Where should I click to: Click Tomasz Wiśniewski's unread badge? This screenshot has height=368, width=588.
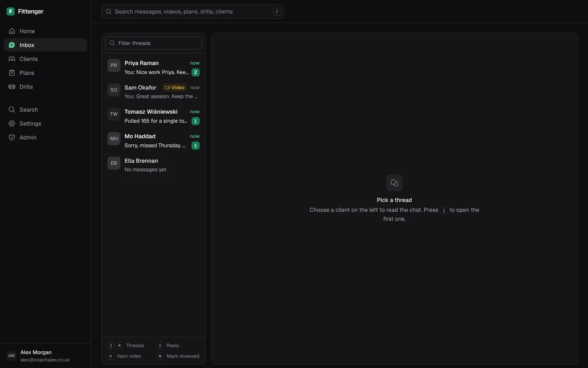point(196,121)
